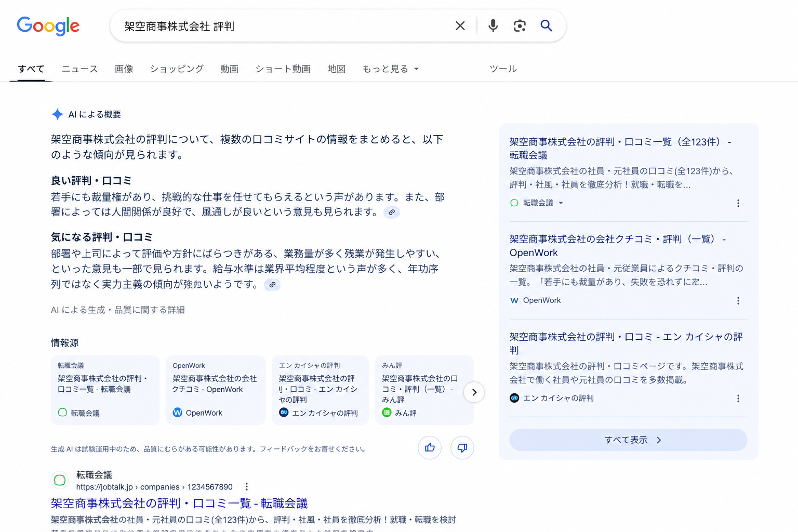Click OpenWork W logo in sidebar
Image resolution: width=798 pixels, height=532 pixels.
[514, 301]
